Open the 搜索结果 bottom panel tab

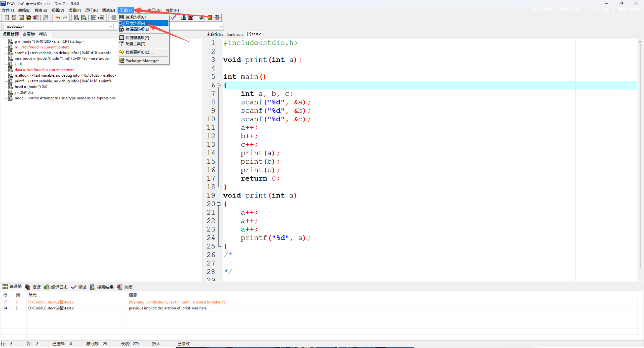coord(102,287)
